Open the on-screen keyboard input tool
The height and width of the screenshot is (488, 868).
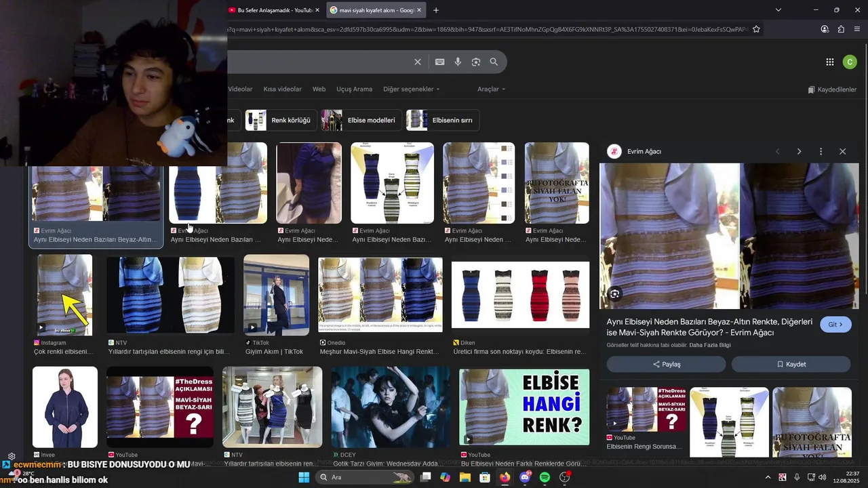pyautogui.click(x=439, y=62)
